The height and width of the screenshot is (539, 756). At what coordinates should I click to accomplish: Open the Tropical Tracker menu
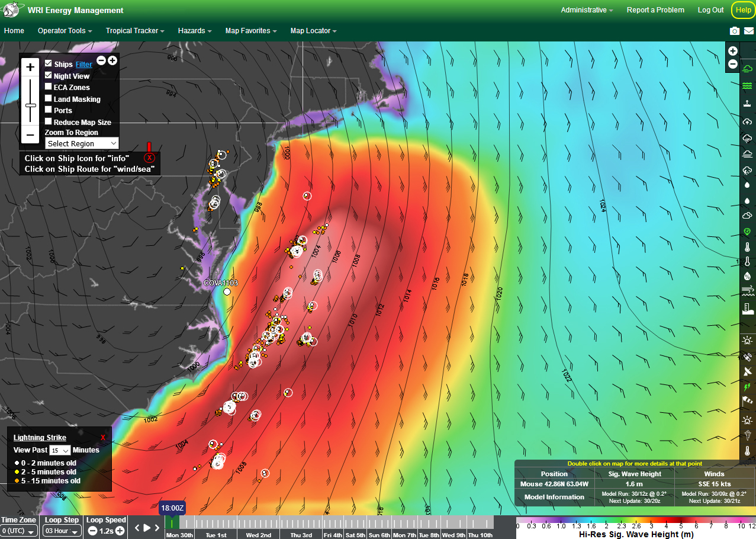point(134,31)
